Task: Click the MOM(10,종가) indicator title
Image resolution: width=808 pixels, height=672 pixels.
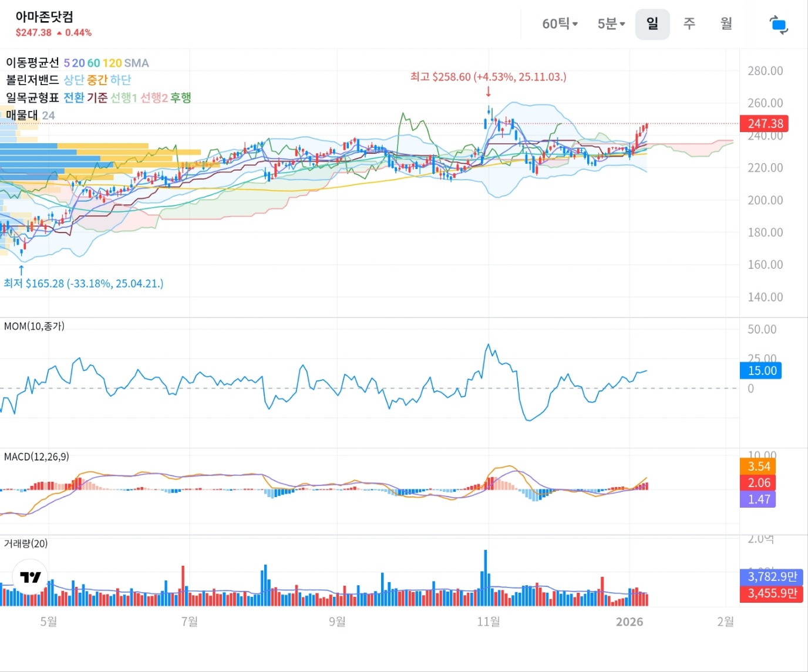Action: tap(34, 326)
